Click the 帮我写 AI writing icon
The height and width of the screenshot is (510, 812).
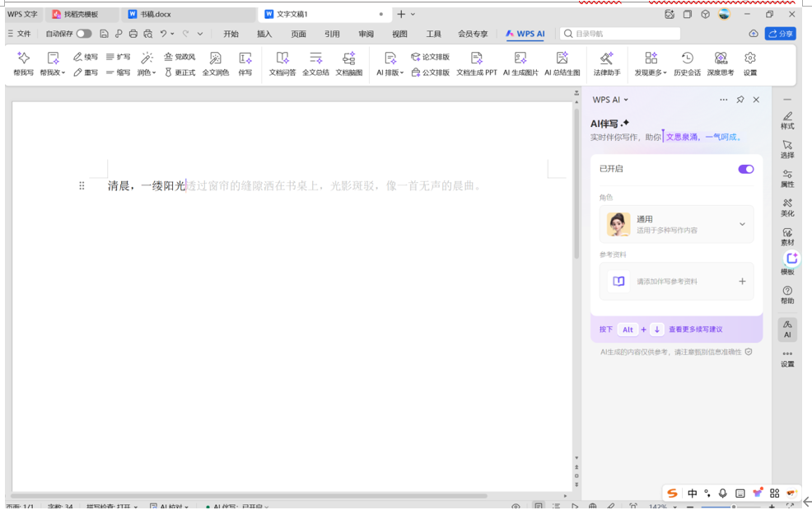click(23, 63)
